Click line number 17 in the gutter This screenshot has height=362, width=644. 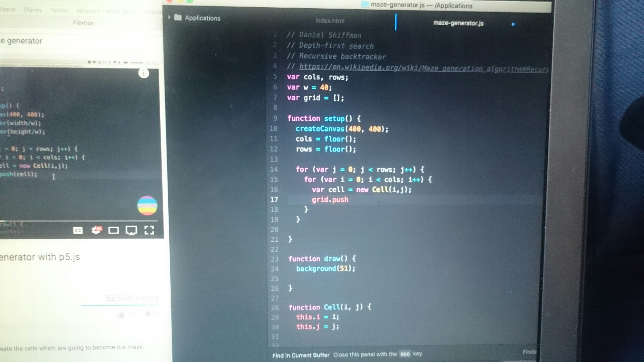274,200
